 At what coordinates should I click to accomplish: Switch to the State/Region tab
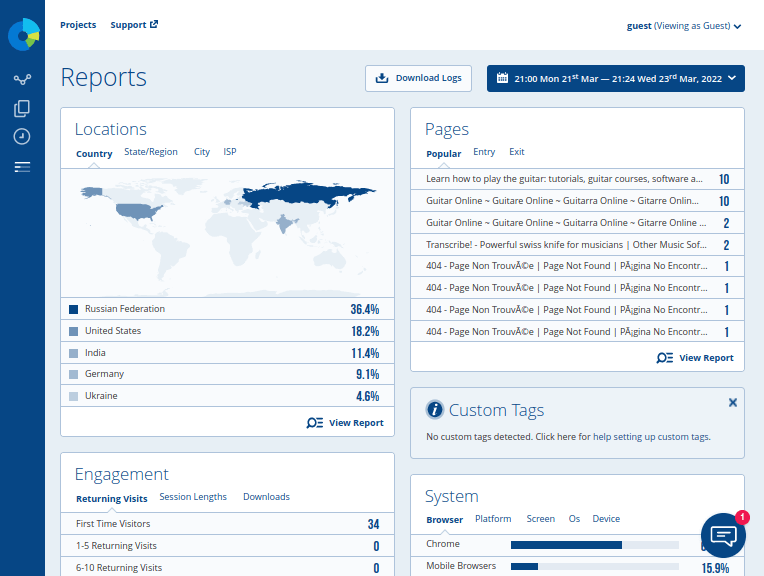[x=151, y=152]
